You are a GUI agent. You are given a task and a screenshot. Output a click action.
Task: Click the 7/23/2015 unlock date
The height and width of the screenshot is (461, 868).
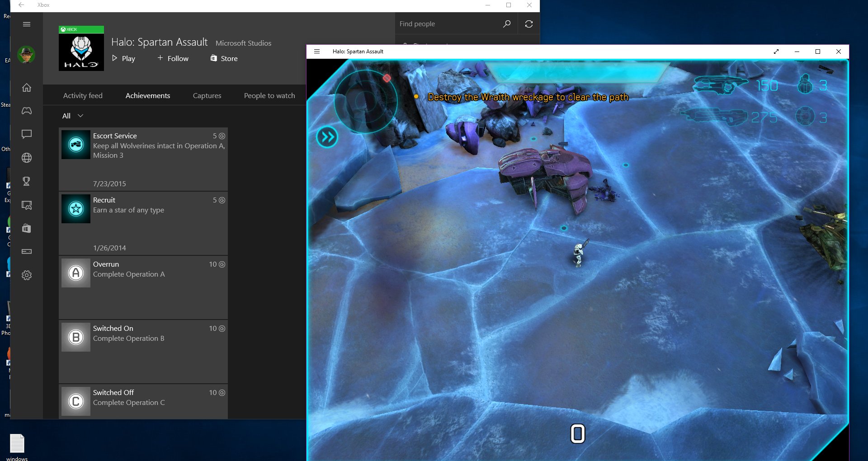(109, 184)
